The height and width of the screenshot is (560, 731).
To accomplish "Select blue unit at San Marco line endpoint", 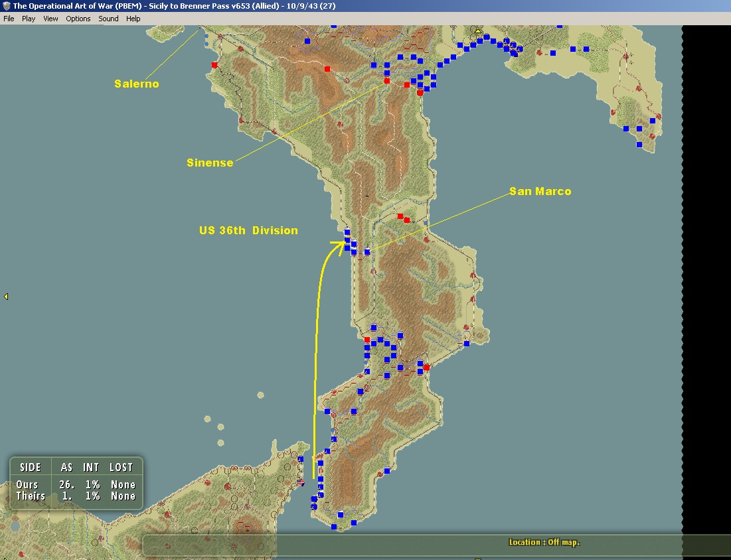I will [367, 251].
